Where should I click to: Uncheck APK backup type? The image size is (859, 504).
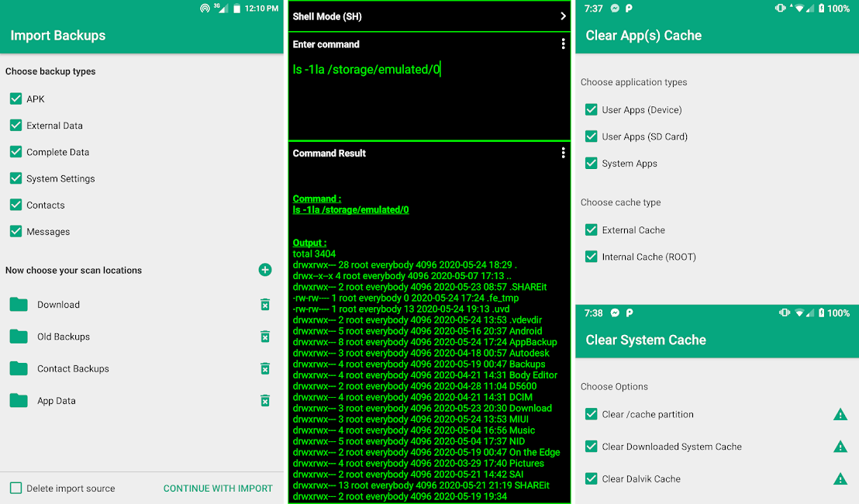tap(16, 98)
